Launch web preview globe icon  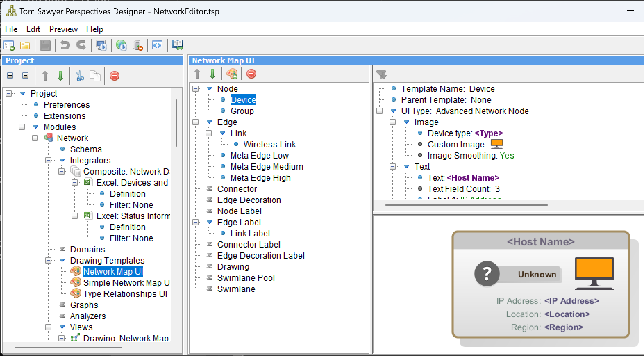(x=121, y=45)
